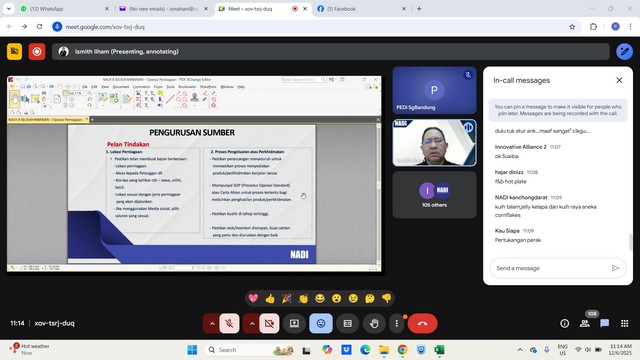Click the red leave call button
Viewport: 640px width, 360px height.
point(422,323)
